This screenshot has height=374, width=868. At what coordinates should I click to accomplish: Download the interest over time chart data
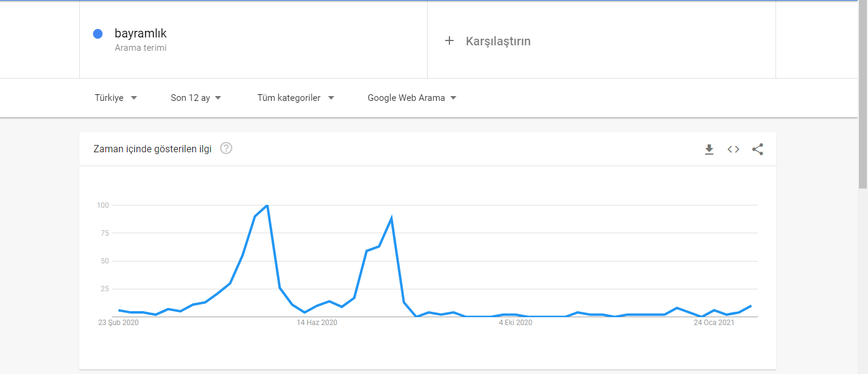coord(709,149)
